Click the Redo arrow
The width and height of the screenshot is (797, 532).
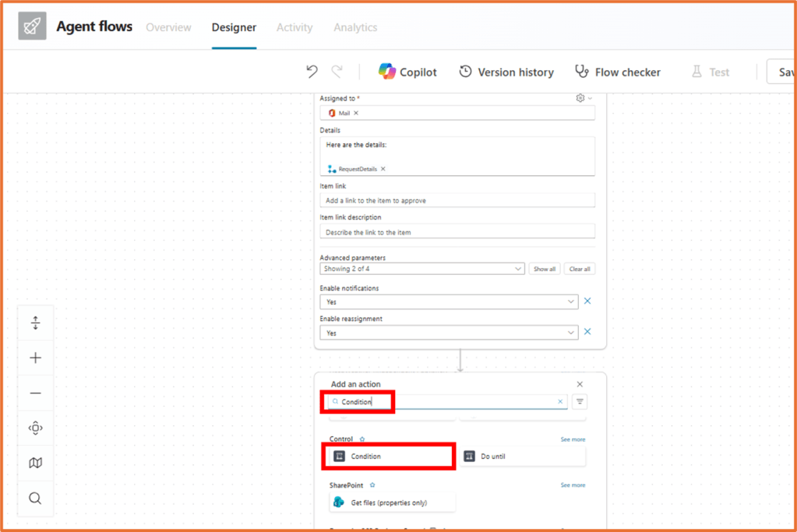(x=337, y=71)
